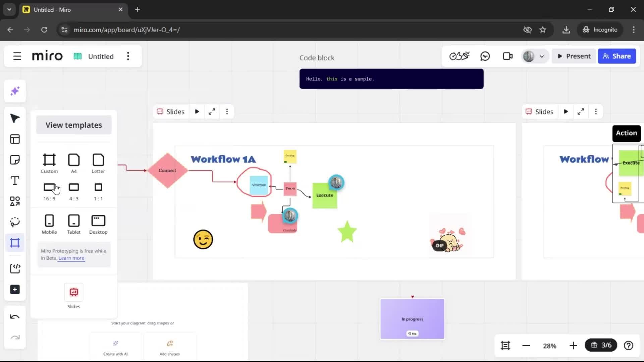This screenshot has width=644, height=362.
Task: Zoom in with the plus button
Action: (x=573, y=346)
